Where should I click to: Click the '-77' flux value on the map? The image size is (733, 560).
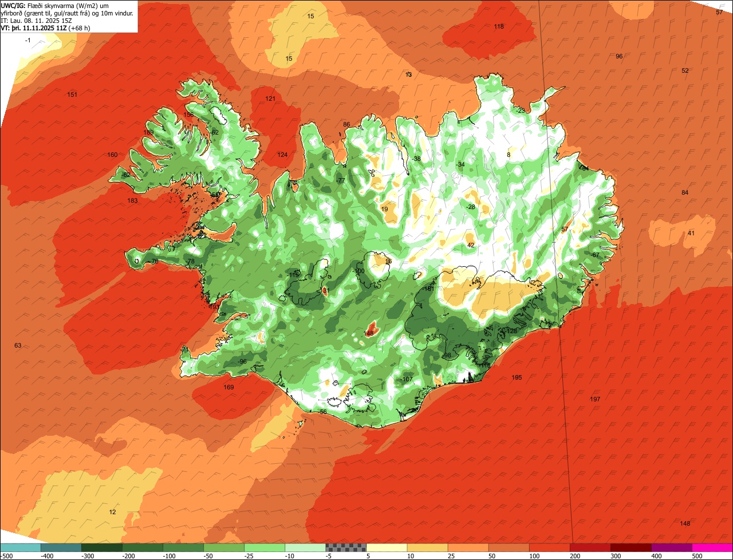click(x=341, y=181)
